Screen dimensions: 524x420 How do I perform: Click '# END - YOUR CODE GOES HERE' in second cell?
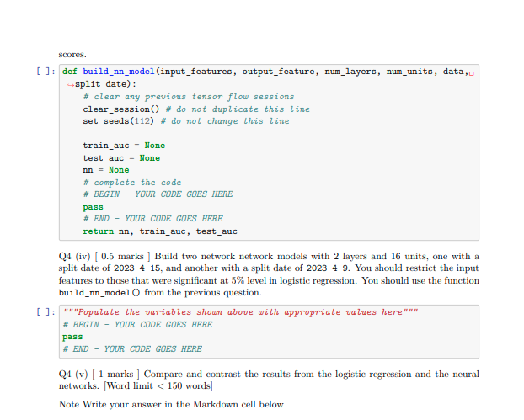coord(132,349)
